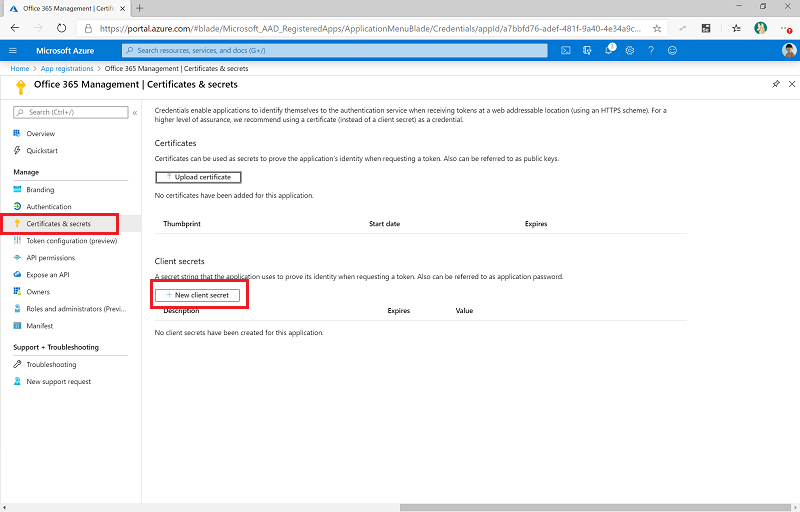This screenshot has width=800, height=512.
Task: Click the Certificates section heading
Action: pos(176,143)
